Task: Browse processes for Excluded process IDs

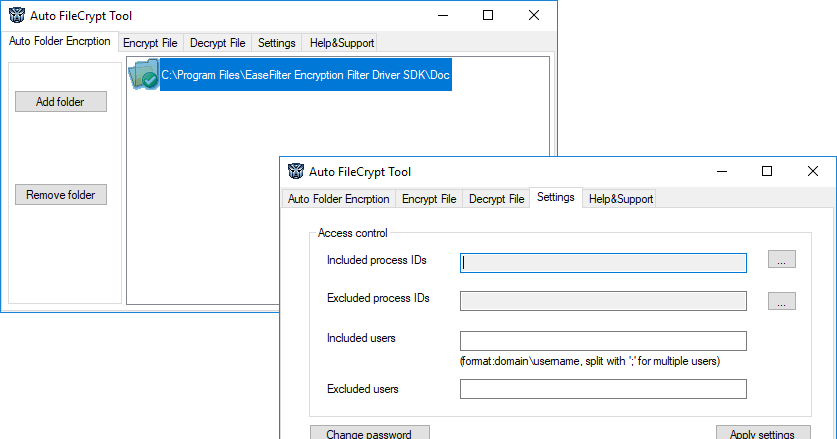Action: [782, 301]
